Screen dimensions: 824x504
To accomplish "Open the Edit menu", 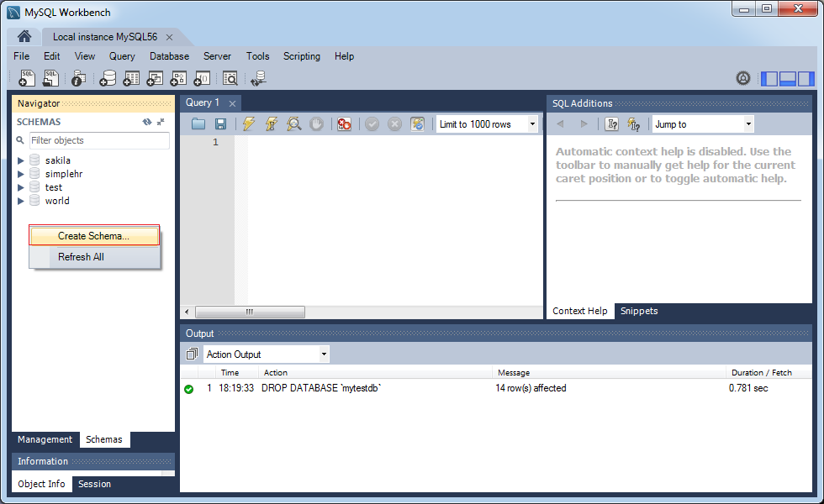I will point(51,55).
